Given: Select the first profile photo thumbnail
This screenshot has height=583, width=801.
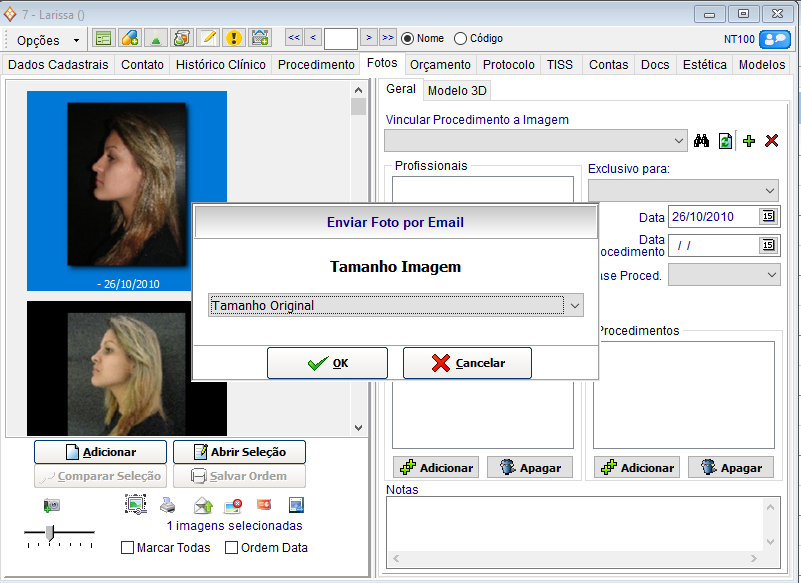Looking at the screenshot, I should (127, 180).
